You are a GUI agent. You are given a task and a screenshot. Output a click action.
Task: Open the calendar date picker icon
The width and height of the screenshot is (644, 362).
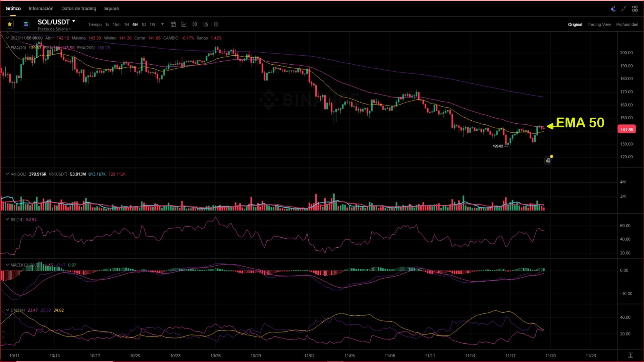coord(173,24)
